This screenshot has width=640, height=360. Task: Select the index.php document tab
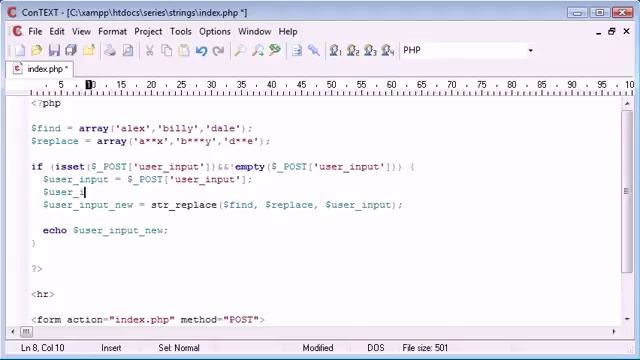40,69
